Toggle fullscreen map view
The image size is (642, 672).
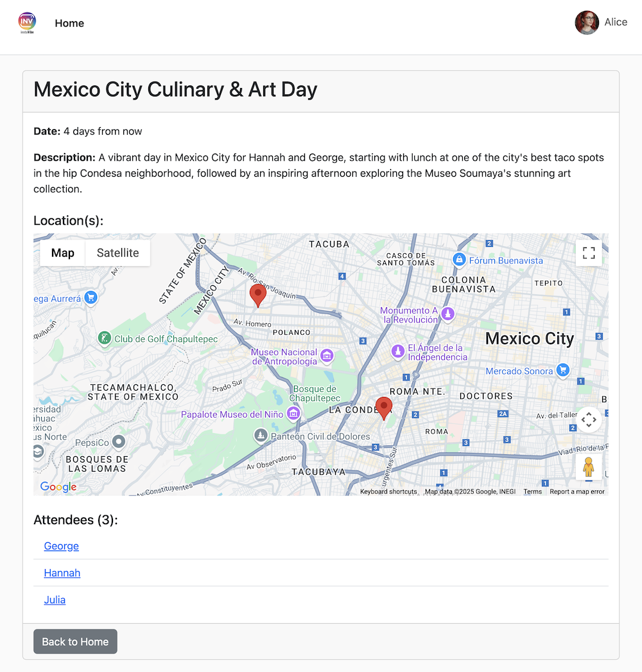589,253
